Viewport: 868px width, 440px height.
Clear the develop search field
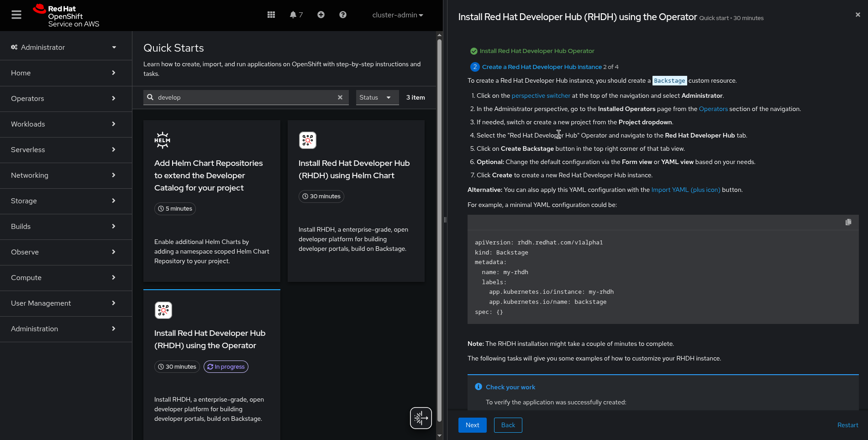[340, 97]
